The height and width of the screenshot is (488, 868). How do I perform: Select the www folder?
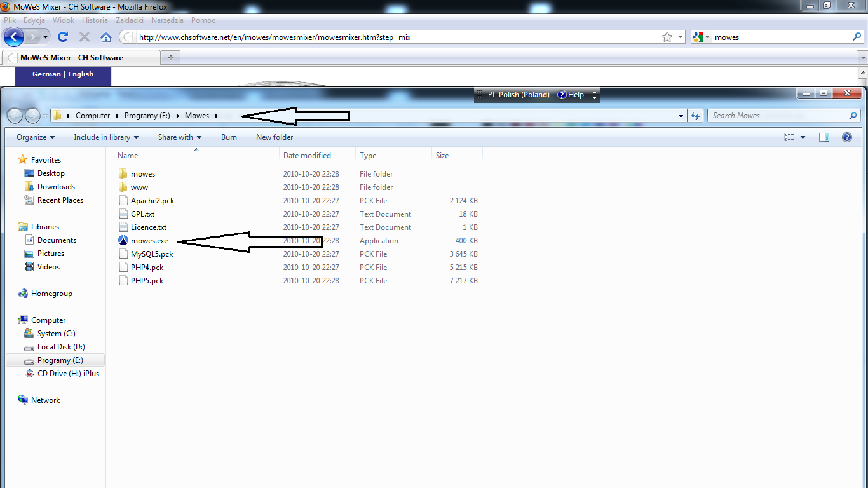(139, 187)
